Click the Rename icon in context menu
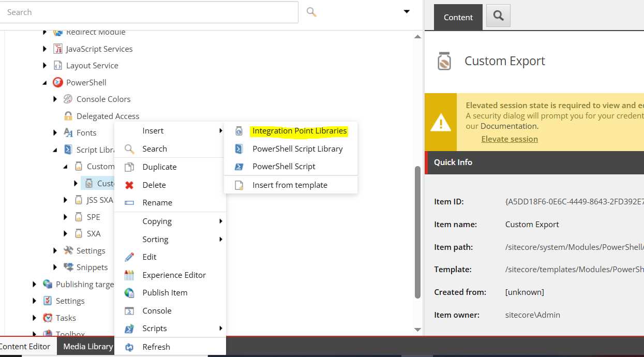Image resolution: width=644 pixels, height=357 pixels. tap(129, 203)
